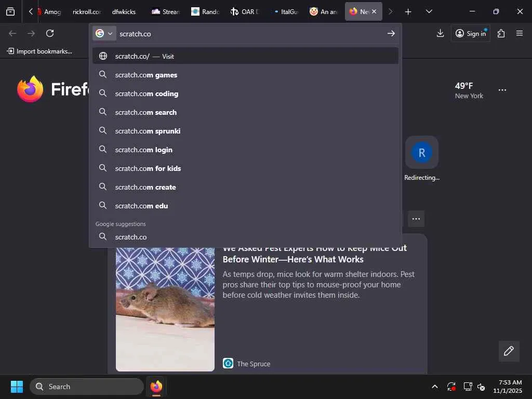Screen dimensions: 532x399
Task: Select the scratch.com for kids suggestion
Action: coord(245,168)
